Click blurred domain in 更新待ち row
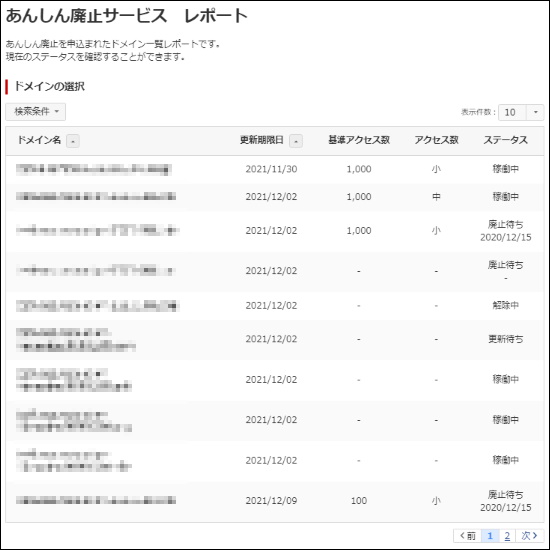Screen dimensions: 550x550 [76, 340]
